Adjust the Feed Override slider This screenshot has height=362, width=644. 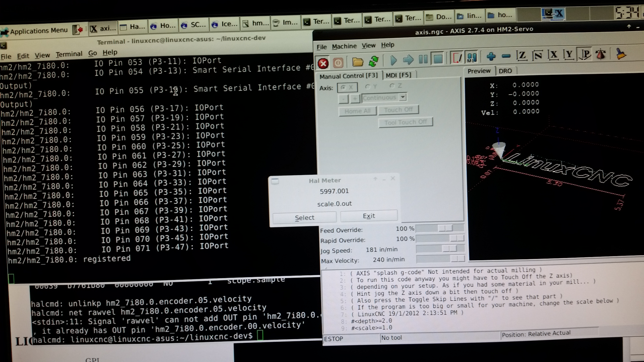[x=445, y=228]
